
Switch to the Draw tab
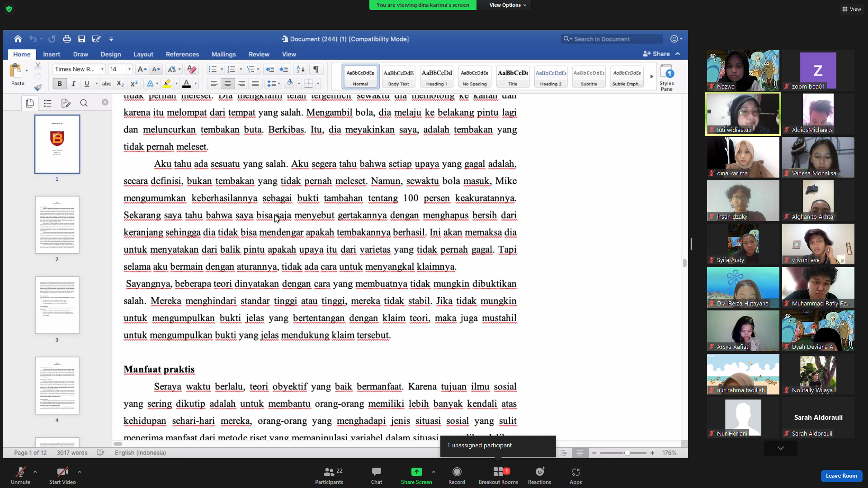80,54
